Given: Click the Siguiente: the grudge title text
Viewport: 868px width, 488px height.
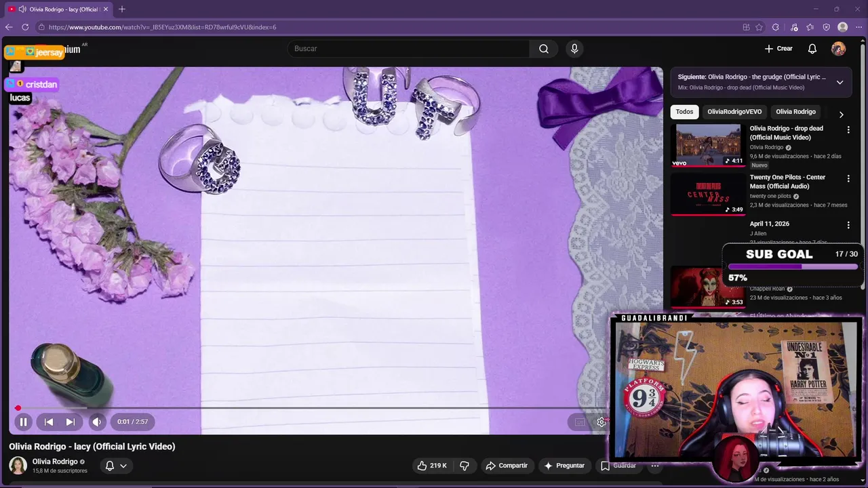Looking at the screenshot, I should [752, 77].
